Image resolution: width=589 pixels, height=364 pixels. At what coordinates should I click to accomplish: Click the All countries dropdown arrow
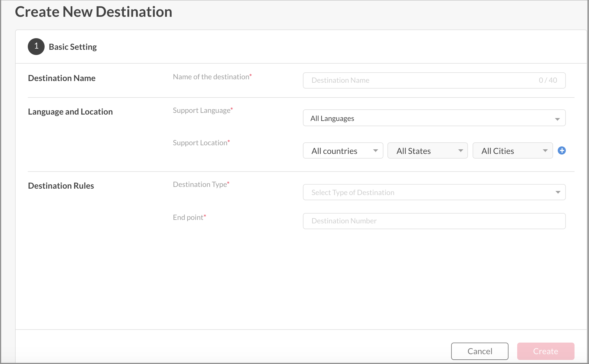[375, 151]
